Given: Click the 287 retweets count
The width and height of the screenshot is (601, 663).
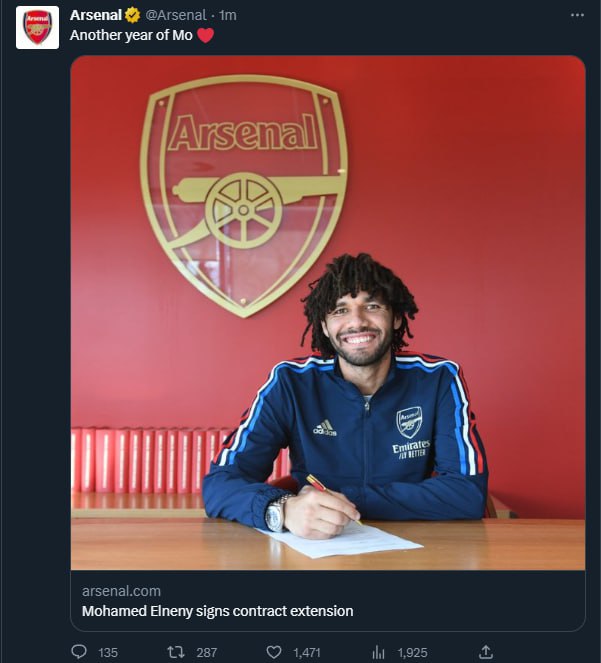Looking at the screenshot, I should tap(206, 652).
